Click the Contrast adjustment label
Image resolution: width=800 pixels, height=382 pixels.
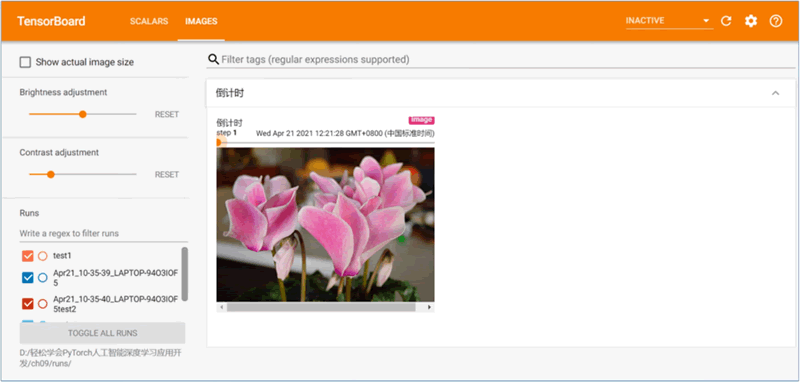coord(59,152)
